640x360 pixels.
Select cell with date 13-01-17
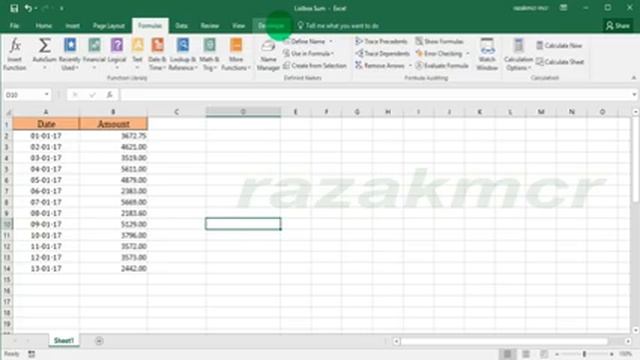coord(46,269)
